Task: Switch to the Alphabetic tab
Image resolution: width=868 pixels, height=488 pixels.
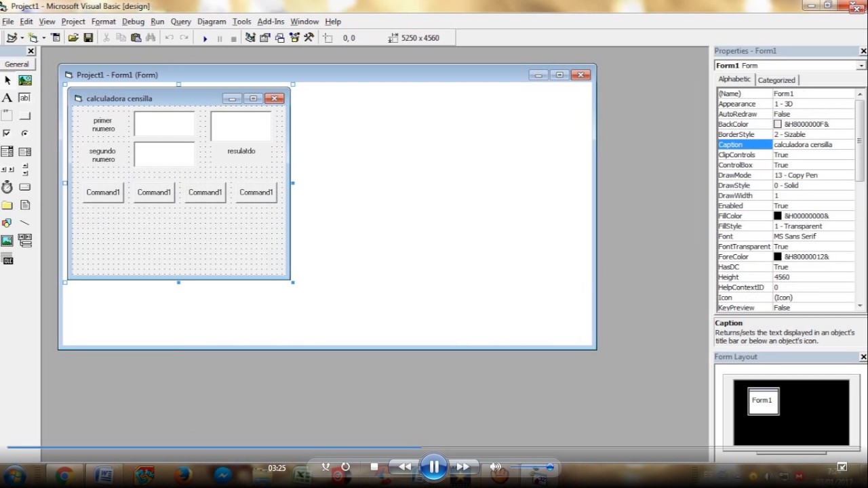Action: pos(734,79)
